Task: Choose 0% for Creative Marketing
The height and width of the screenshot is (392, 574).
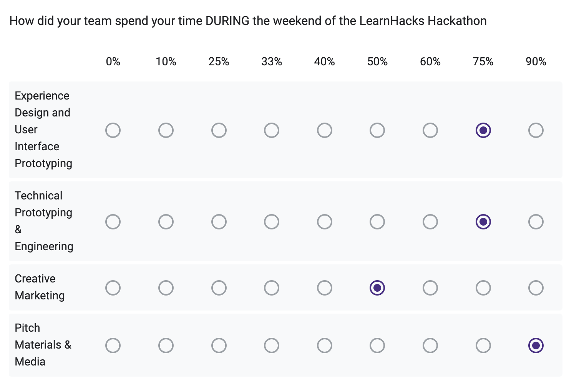Action: [x=113, y=288]
